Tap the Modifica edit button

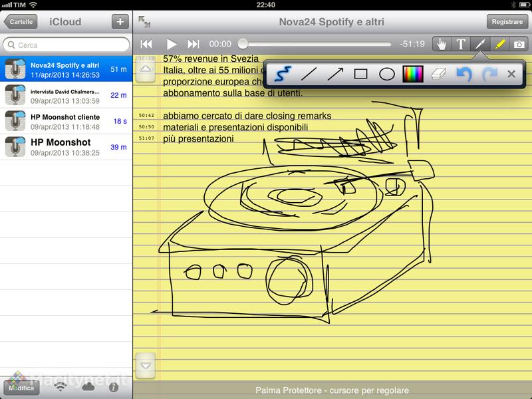pos(21,388)
